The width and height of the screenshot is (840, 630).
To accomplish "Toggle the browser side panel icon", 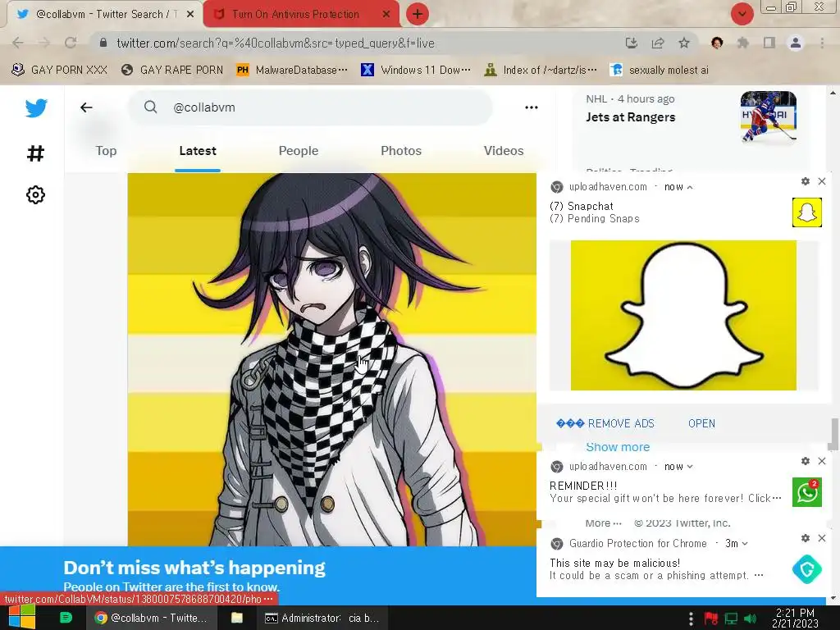I will point(769,43).
